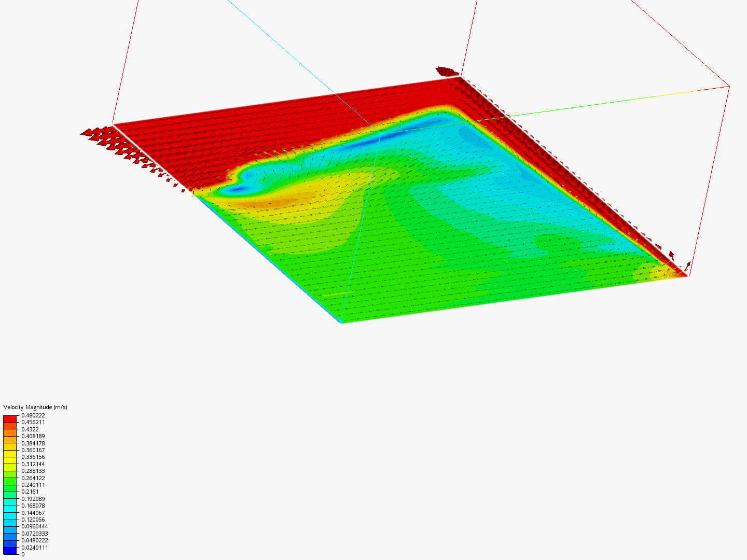This screenshot has width=747, height=560.
Task: Pick the legend swatch between 0.4322 and 0.408189
Action: 10,433
